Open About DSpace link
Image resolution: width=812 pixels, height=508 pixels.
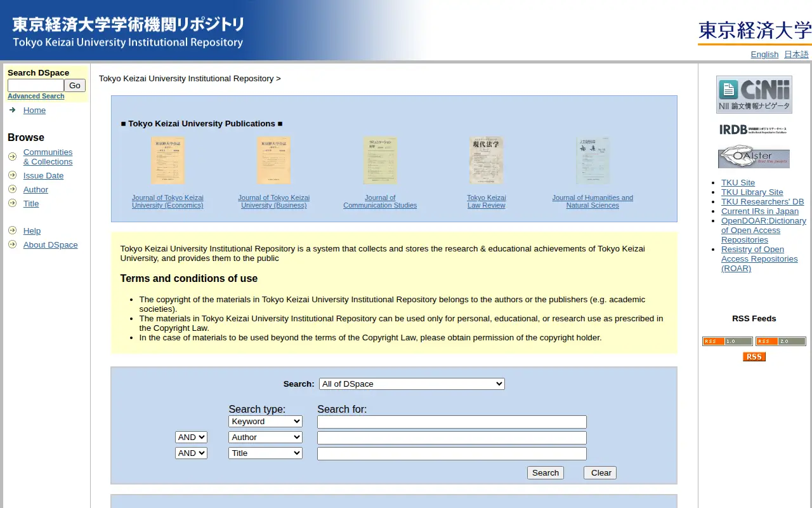(x=51, y=244)
